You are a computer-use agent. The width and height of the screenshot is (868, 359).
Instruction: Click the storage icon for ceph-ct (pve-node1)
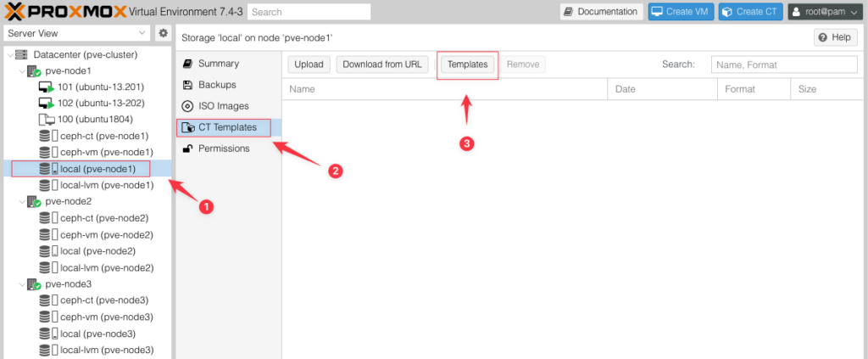48,137
